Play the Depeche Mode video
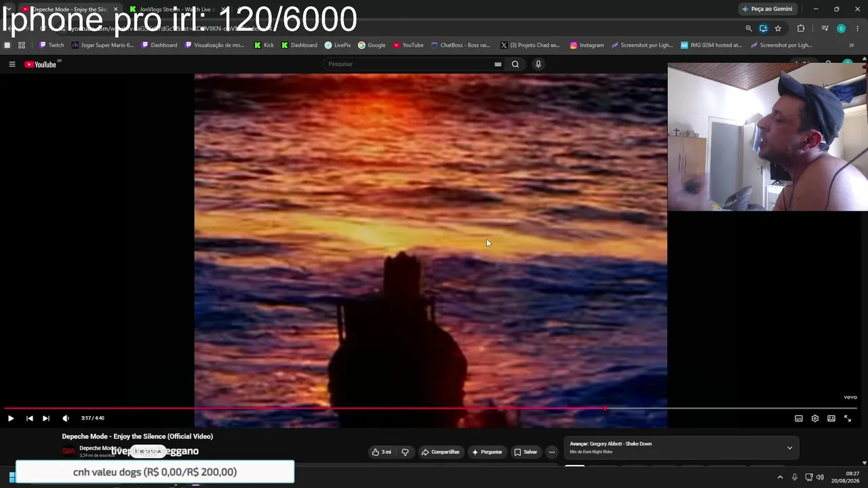Viewport: 868px width, 488px height. 11,418
